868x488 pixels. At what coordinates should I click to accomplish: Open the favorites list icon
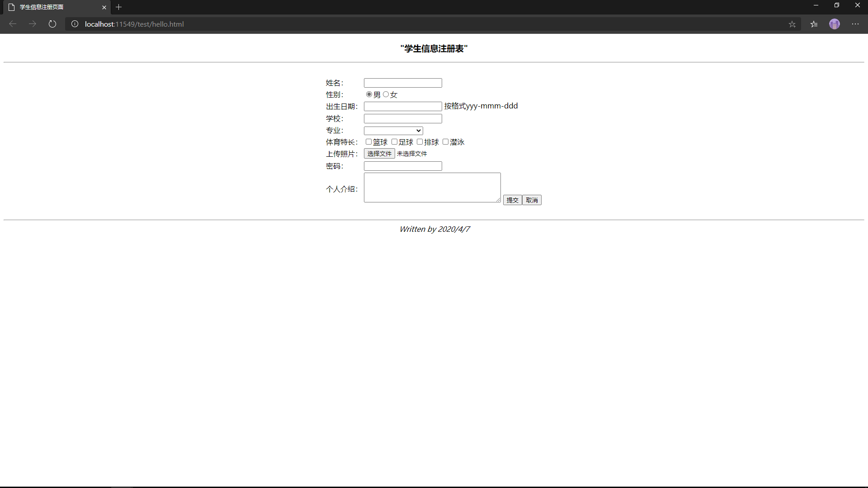814,24
